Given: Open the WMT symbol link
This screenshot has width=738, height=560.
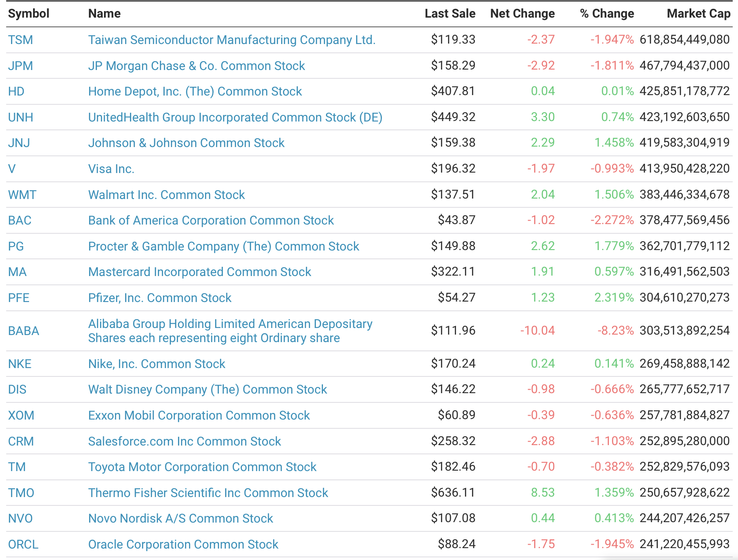Looking at the screenshot, I should pos(22,195).
